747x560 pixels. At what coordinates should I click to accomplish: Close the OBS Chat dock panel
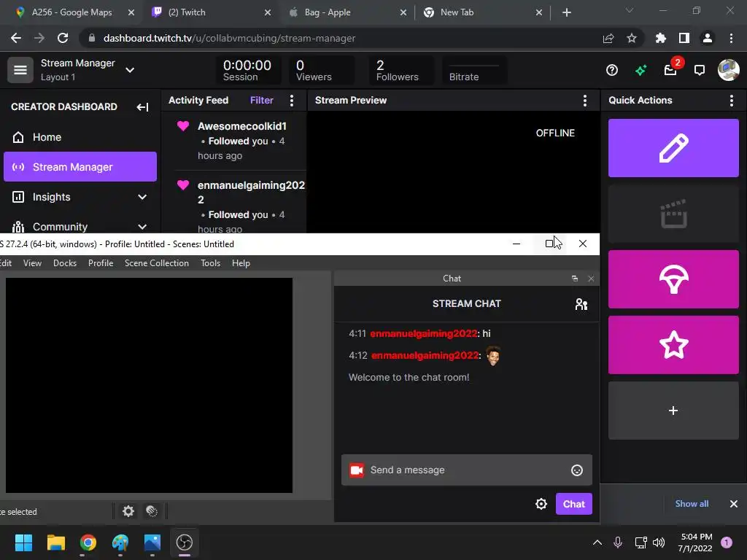(591, 279)
